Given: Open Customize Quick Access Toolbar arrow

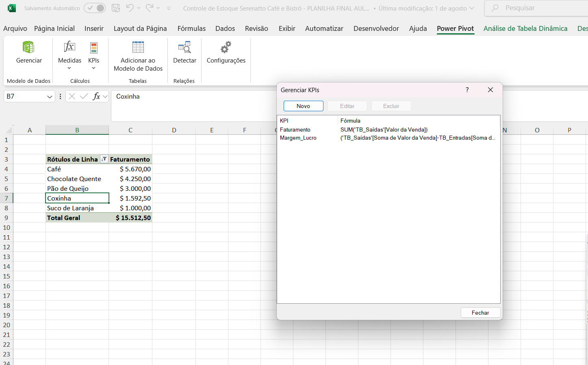Looking at the screenshot, I should click(169, 8).
